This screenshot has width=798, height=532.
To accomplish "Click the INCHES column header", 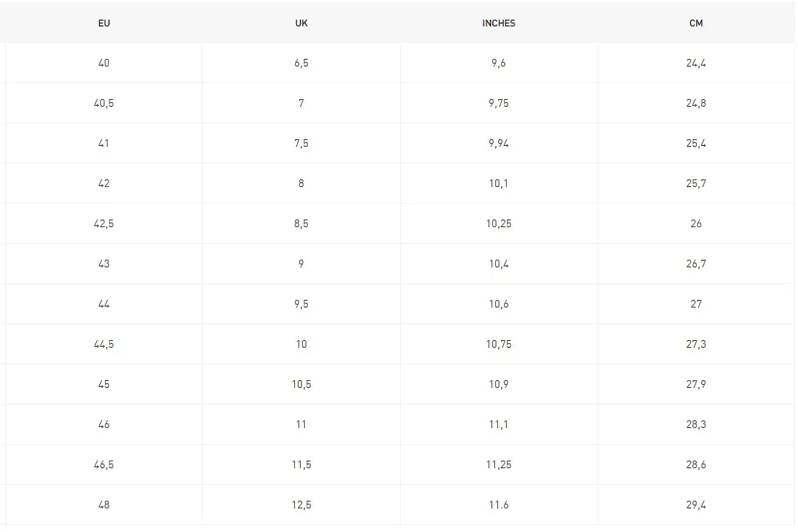I will (499, 23).
